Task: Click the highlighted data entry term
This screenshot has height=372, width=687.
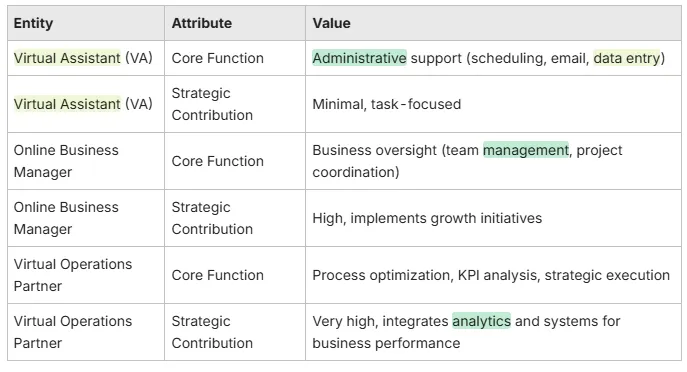Action: click(x=627, y=58)
